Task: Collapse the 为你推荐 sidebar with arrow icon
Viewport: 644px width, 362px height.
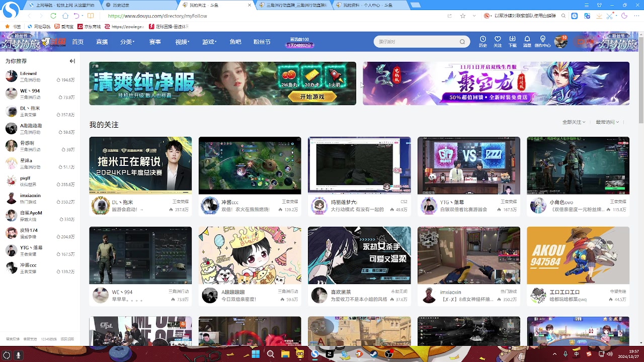Action: [72, 61]
